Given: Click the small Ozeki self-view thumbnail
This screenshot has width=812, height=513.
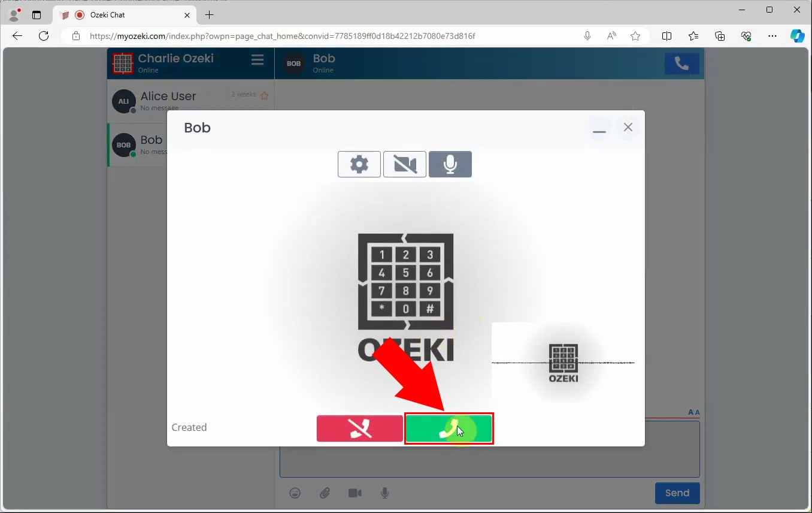Looking at the screenshot, I should tap(563, 363).
